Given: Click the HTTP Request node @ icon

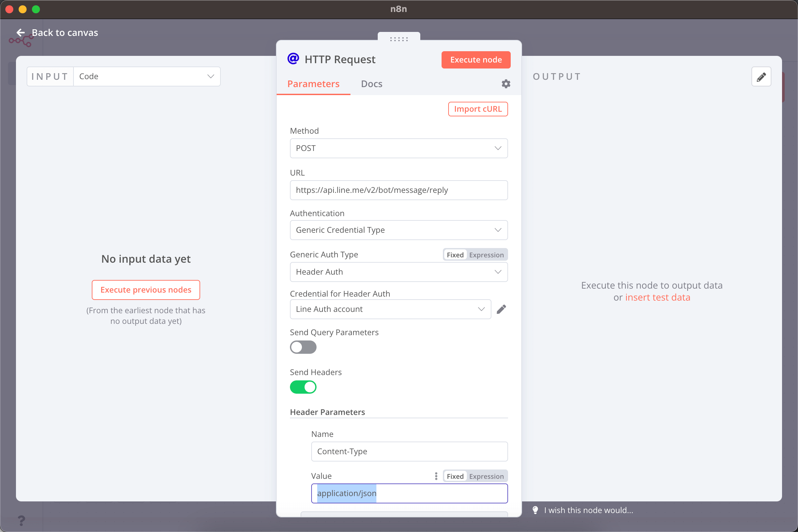Looking at the screenshot, I should 293,59.
